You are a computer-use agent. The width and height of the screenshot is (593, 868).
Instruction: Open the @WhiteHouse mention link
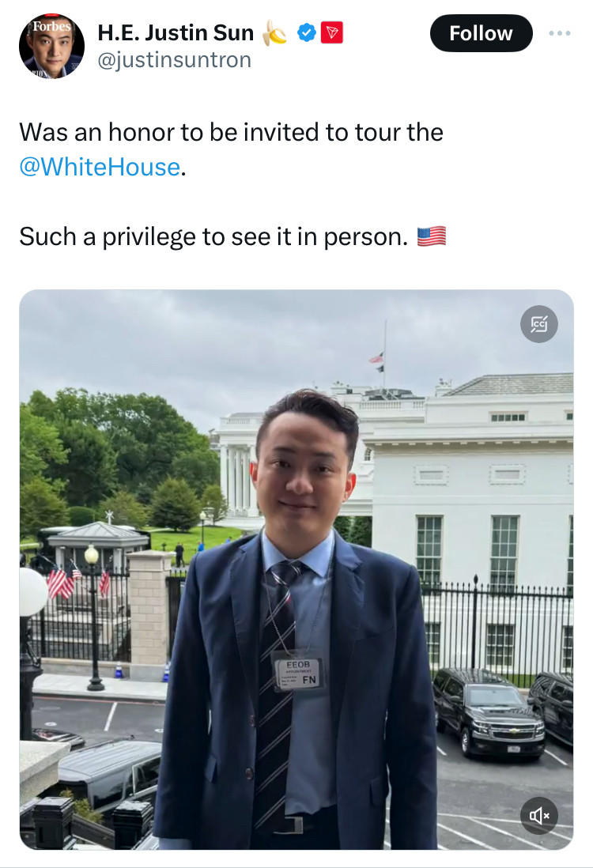tap(100, 167)
